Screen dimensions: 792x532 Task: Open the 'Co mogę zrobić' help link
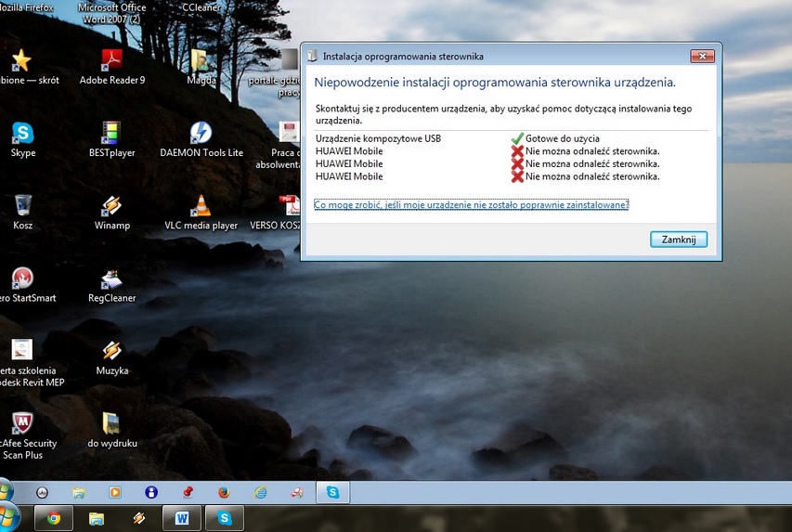[x=471, y=204]
